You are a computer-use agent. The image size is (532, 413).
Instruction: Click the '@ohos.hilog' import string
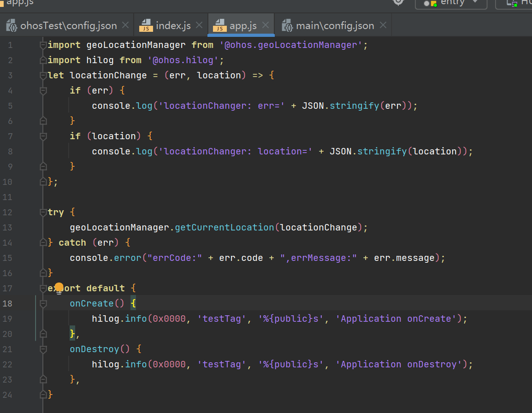point(183,60)
